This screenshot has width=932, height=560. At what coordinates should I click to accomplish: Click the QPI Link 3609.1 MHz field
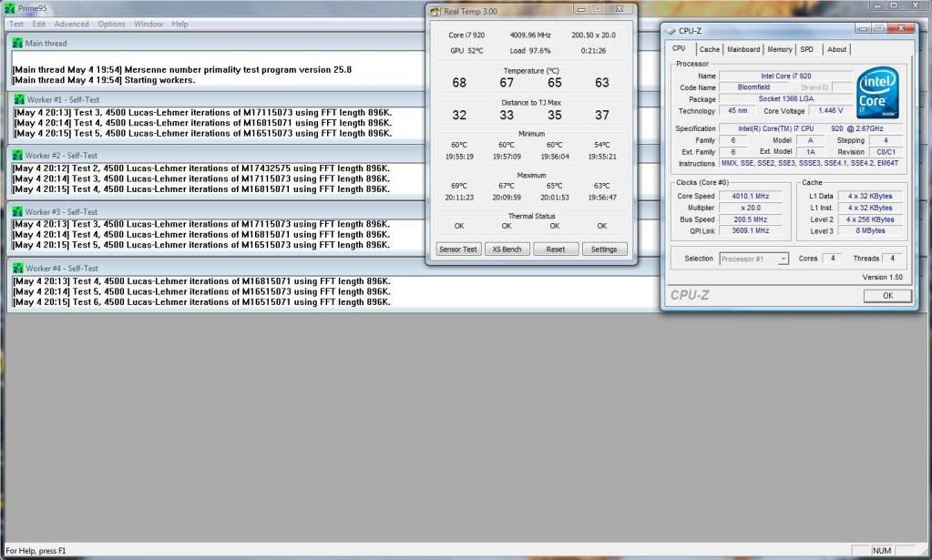pyautogui.click(x=750, y=230)
